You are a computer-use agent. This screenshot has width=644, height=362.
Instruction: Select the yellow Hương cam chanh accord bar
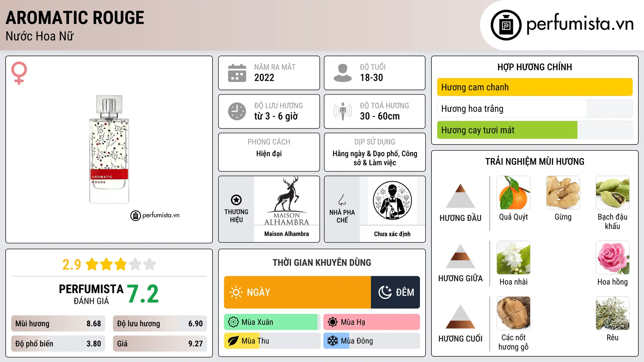point(535,87)
